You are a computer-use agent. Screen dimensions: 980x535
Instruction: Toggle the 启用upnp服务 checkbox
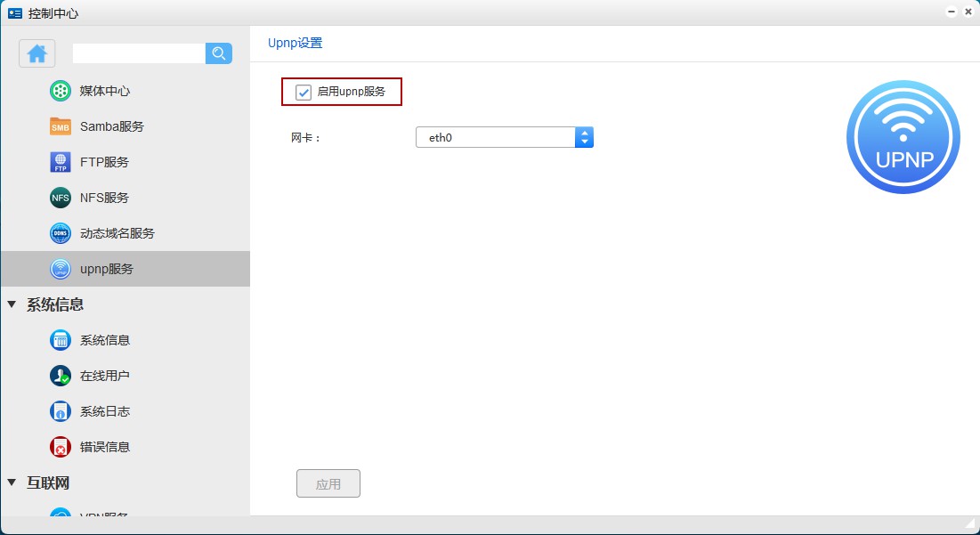(x=304, y=92)
